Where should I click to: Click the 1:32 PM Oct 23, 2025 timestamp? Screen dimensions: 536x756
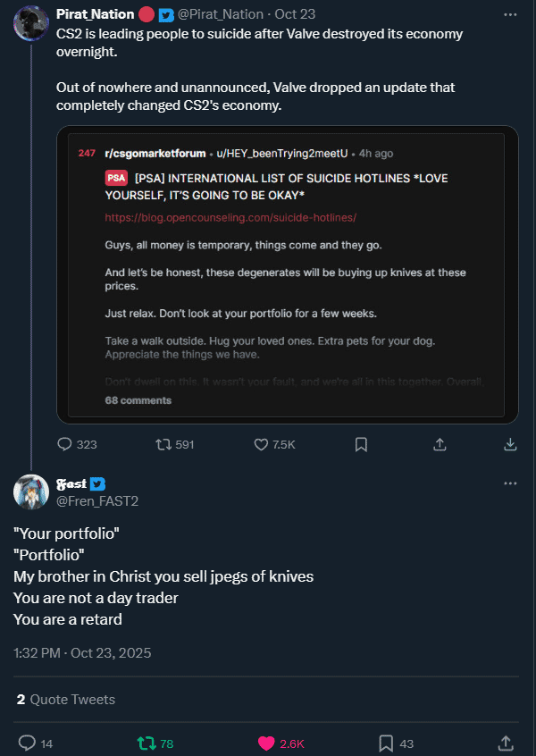[x=82, y=652]
